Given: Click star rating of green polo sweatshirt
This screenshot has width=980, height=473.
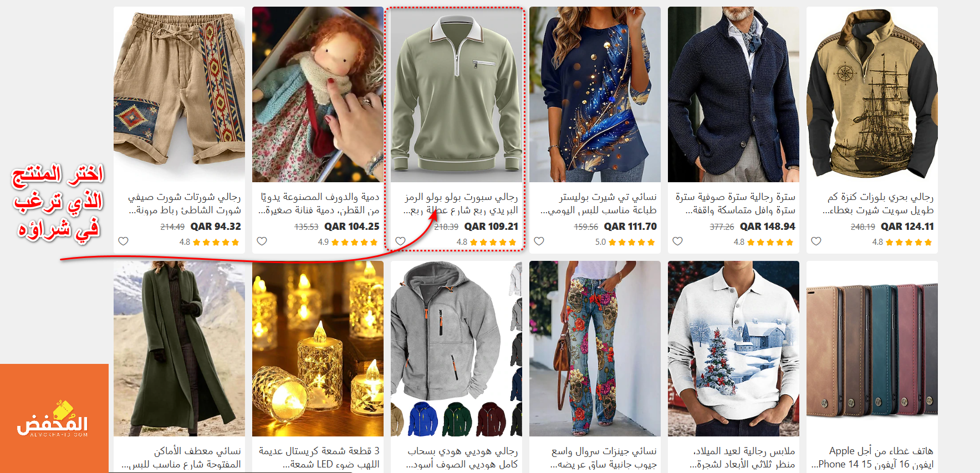Looking at the screenshot, I should 487,242.
